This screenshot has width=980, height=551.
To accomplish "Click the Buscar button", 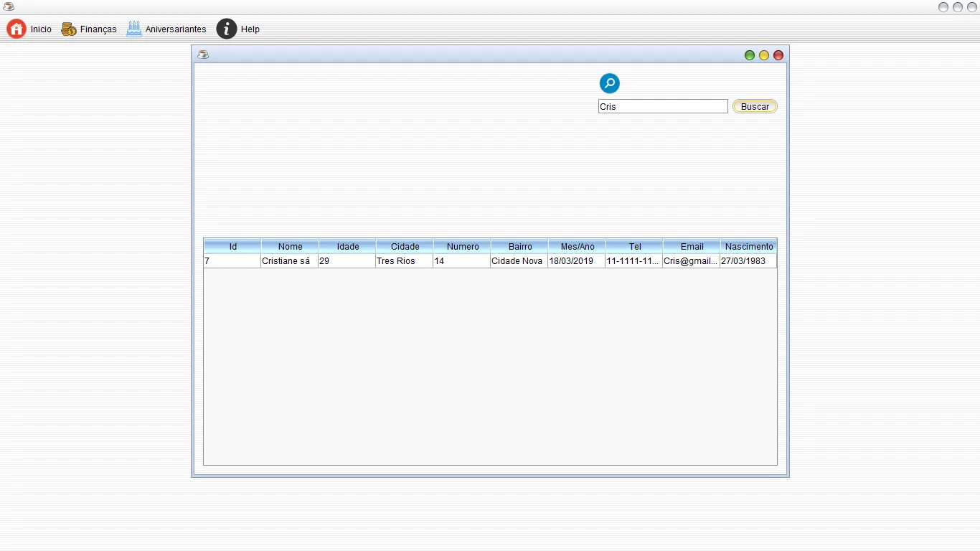I will coord(755,106).
